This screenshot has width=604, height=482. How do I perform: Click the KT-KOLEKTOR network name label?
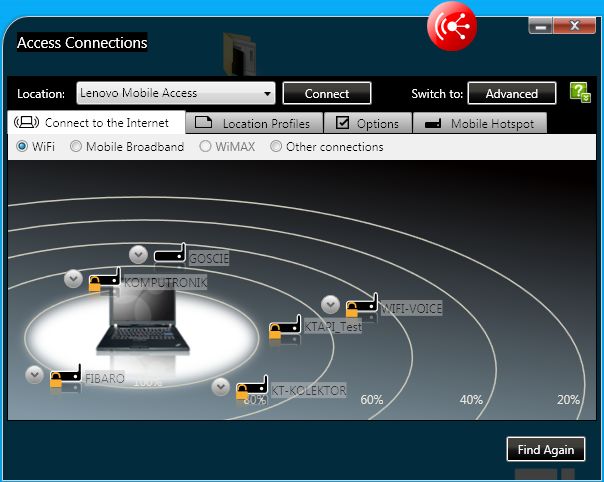309,390
